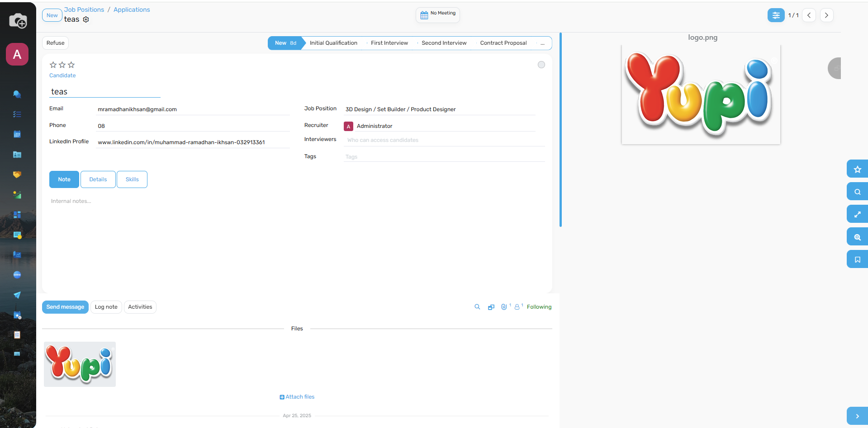Open the Dashboards tiles app in the sidebar
Viewport: 868px width, 428px height.
coord(17,215)
